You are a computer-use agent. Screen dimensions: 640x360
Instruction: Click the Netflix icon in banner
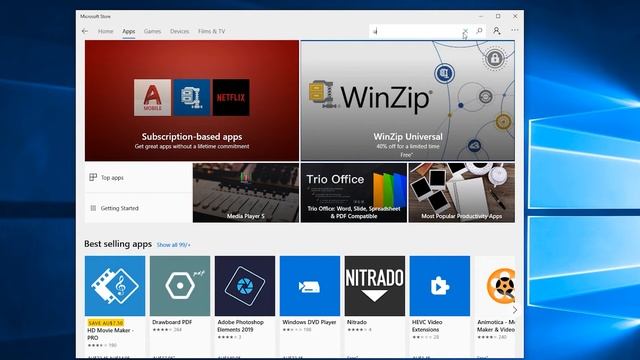tap(231, 98)
